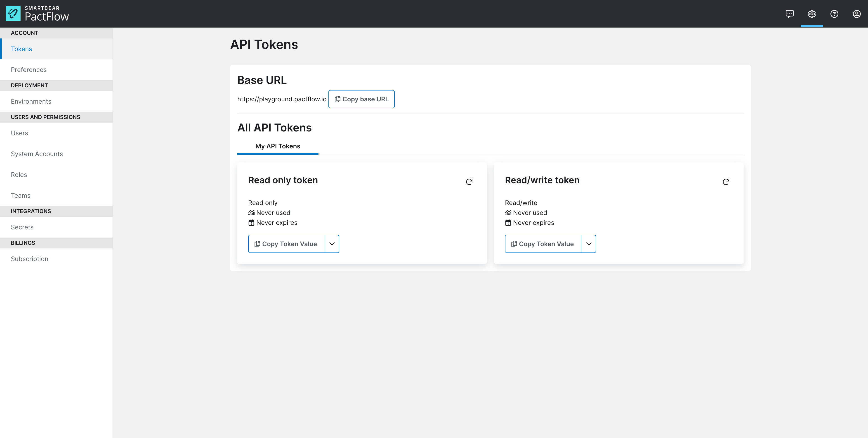The width and height of the screenshot is (868, 438).
Task: Open the feedback chat icon
Action: (790, 14)
